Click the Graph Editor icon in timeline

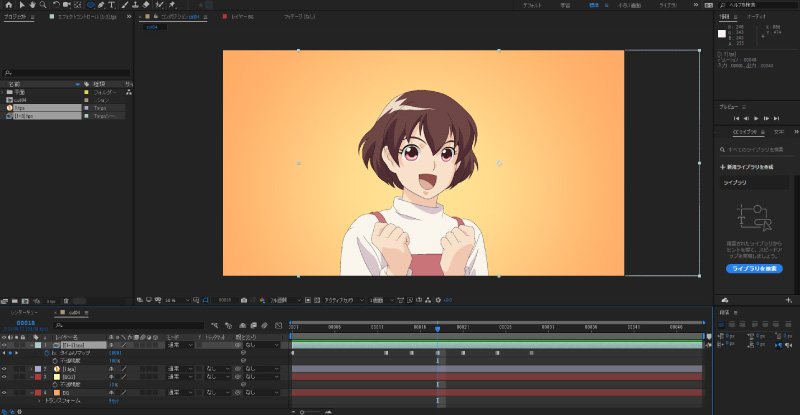click(278, 325)
